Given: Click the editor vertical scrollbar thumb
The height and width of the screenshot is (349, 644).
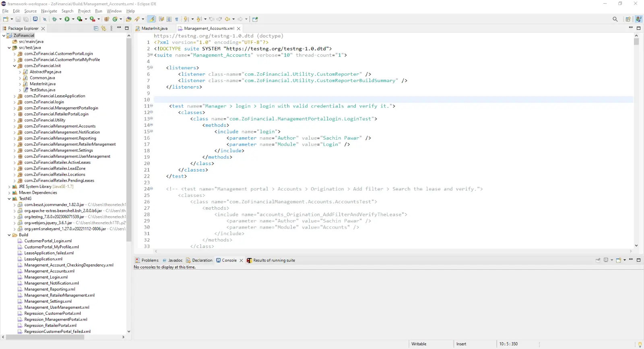Looking at the screenshot, I should (636, 41).
